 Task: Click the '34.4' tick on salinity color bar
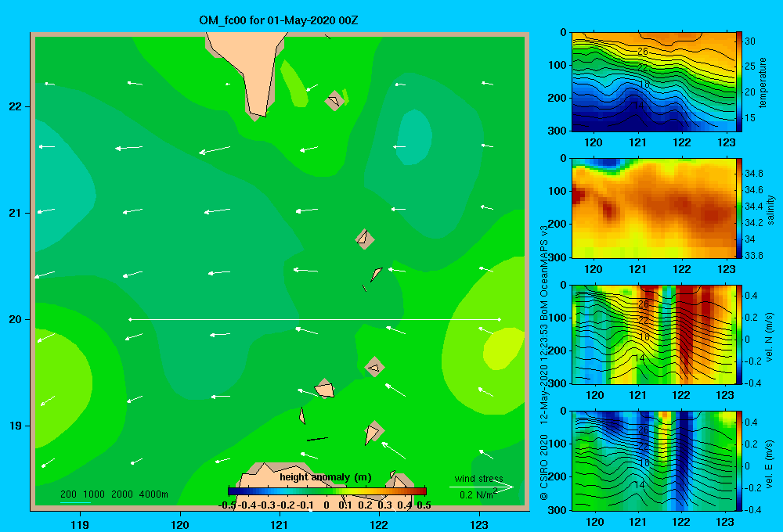pos(753,206)
